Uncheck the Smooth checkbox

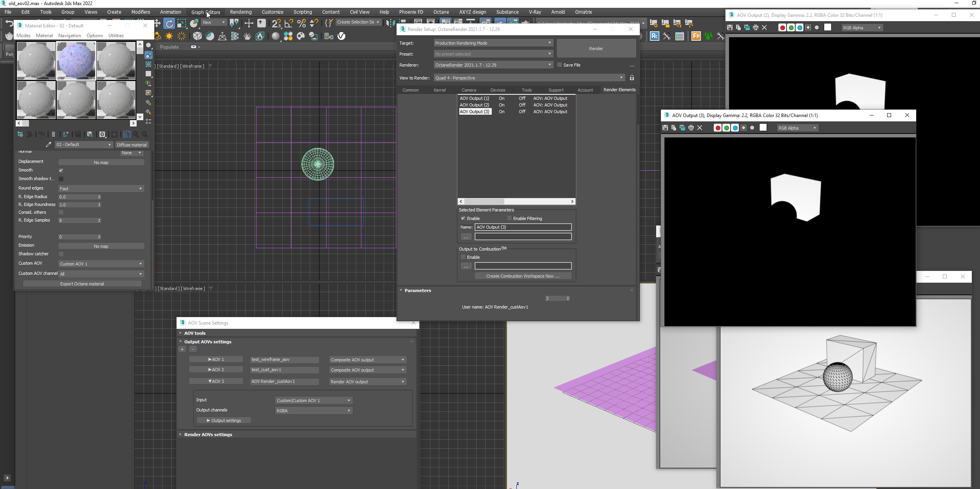click(61, 170)
